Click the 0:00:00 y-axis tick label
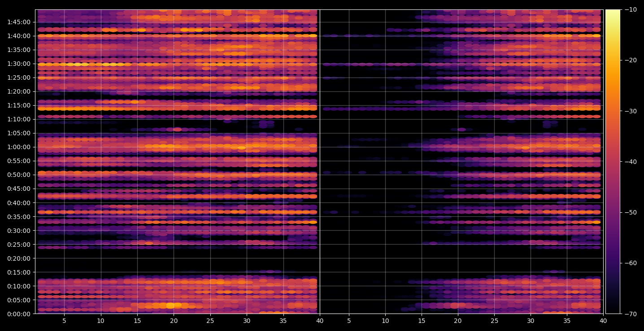Screen dimensions: 644x331 coord(18,314)
